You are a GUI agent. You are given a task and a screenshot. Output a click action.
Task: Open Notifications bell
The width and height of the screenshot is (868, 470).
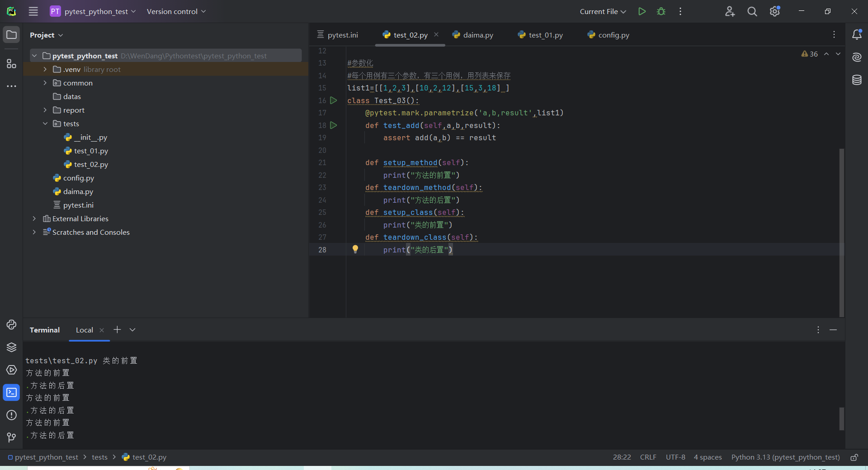pyautogui.click(x=857, y=34)
